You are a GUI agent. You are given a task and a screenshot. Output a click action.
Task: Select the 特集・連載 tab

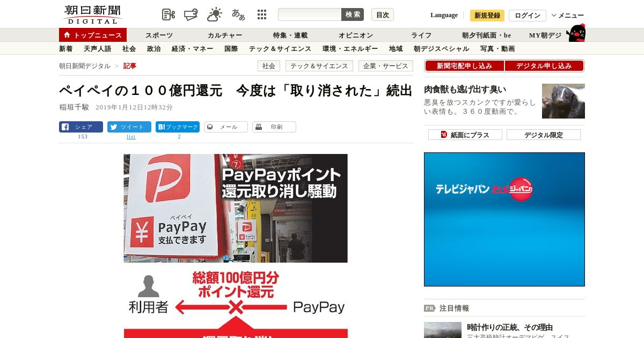coord(290,35)
